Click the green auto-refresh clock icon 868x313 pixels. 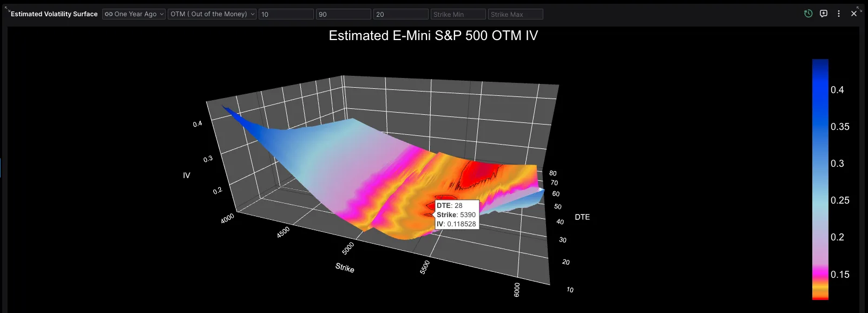tap(808, 14)
